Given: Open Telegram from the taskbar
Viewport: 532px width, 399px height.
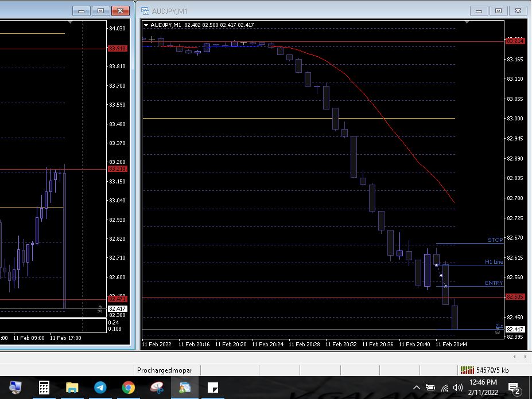Looking at the screenshot, I should click(100, 388).
